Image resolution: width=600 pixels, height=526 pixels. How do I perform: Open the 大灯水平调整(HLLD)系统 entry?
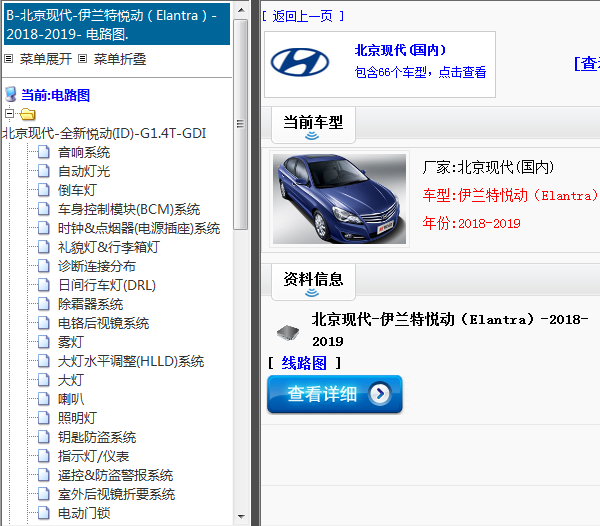[131, 361]
